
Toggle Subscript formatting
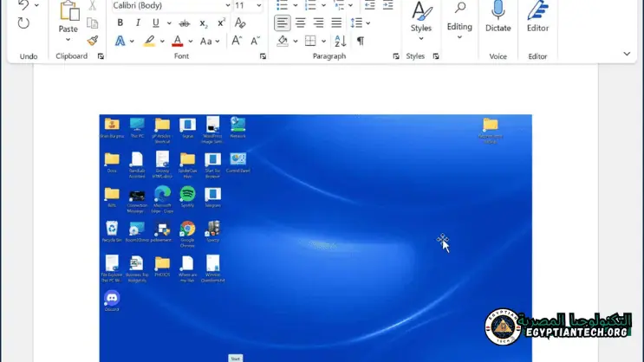pos(204,23)
